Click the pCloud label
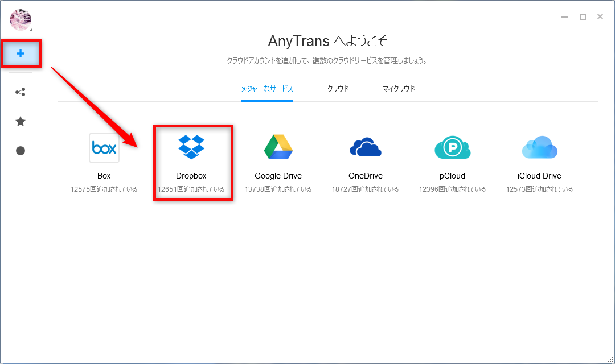 click(452, 176)
